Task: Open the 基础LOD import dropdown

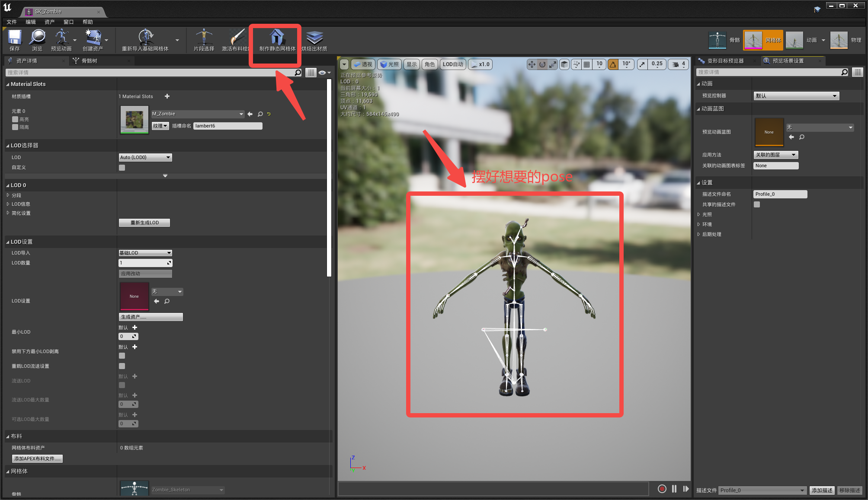Action: (145, 252)
